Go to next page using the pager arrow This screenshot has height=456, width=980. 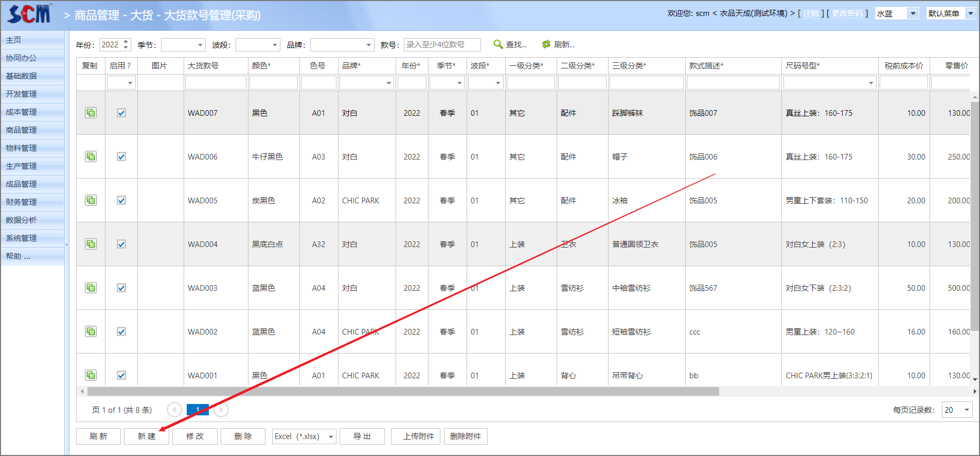(221, 410)
